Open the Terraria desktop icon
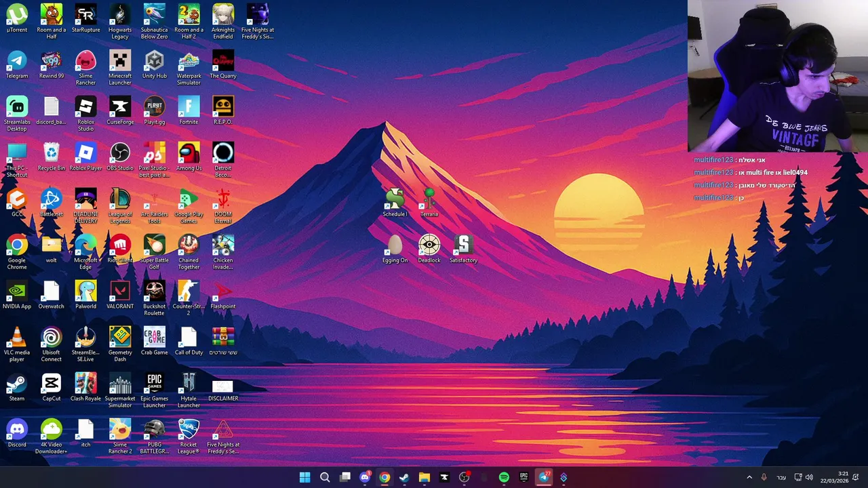This screenshot has height=488, width=868. coord(429,203)
